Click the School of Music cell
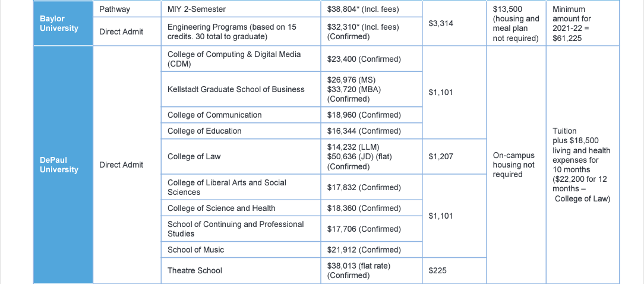Viewport: 644px width, 284px height. click(241, 250)
